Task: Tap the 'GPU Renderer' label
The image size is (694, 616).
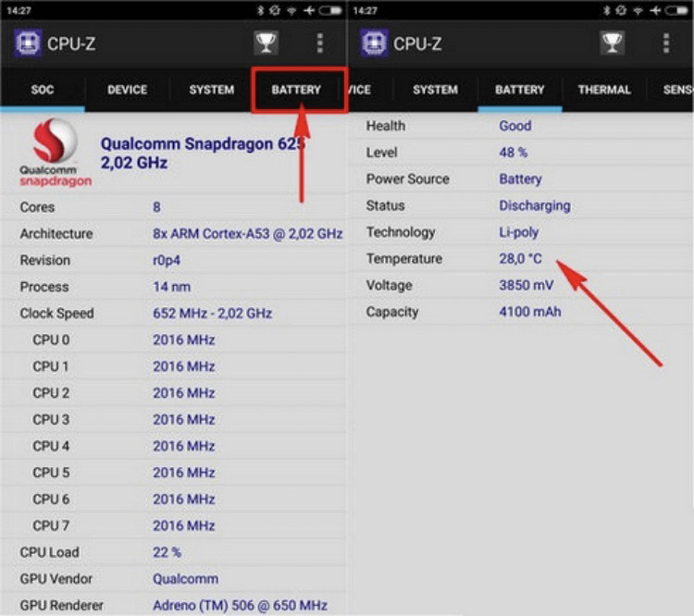Action: coord(61,606)
